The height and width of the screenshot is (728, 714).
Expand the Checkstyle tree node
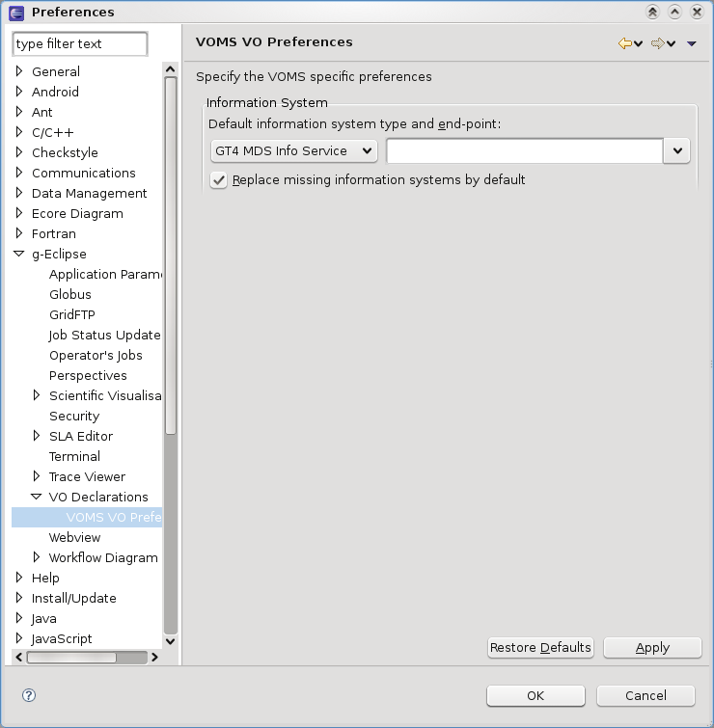(19, 152)
